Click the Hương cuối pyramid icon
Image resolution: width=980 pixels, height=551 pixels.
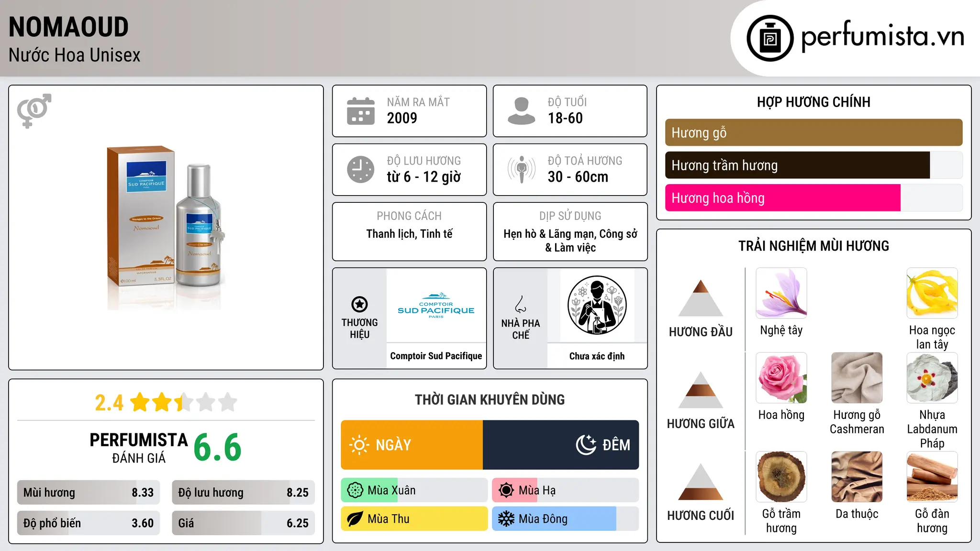point(701,482)
